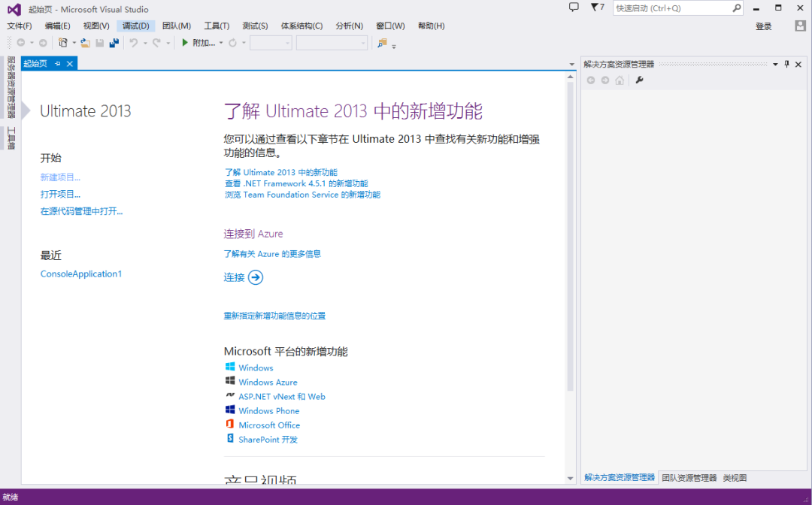Click the Redo toolbar icon
Viewport: 812px width, 505px height.
click(156, 43)
